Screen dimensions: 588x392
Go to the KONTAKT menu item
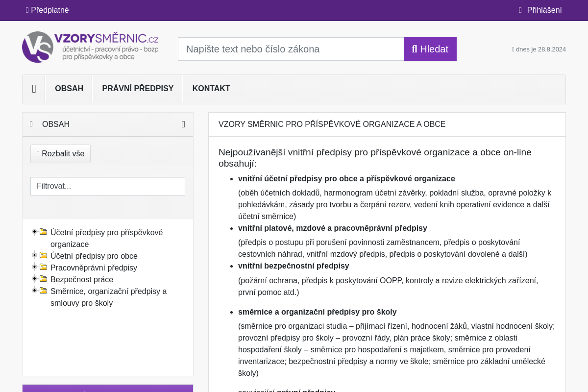211,89
